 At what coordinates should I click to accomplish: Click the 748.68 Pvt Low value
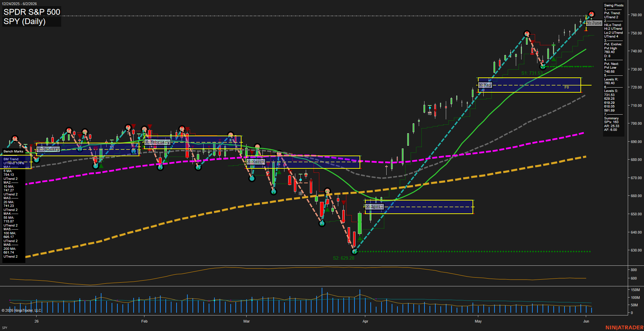(609, 72)
